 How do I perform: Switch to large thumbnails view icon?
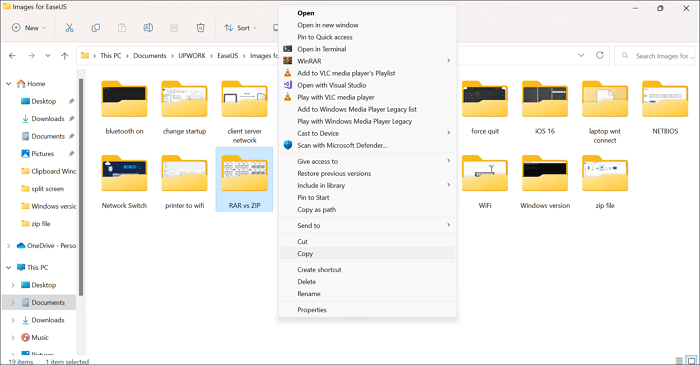[x=692, y=361]
